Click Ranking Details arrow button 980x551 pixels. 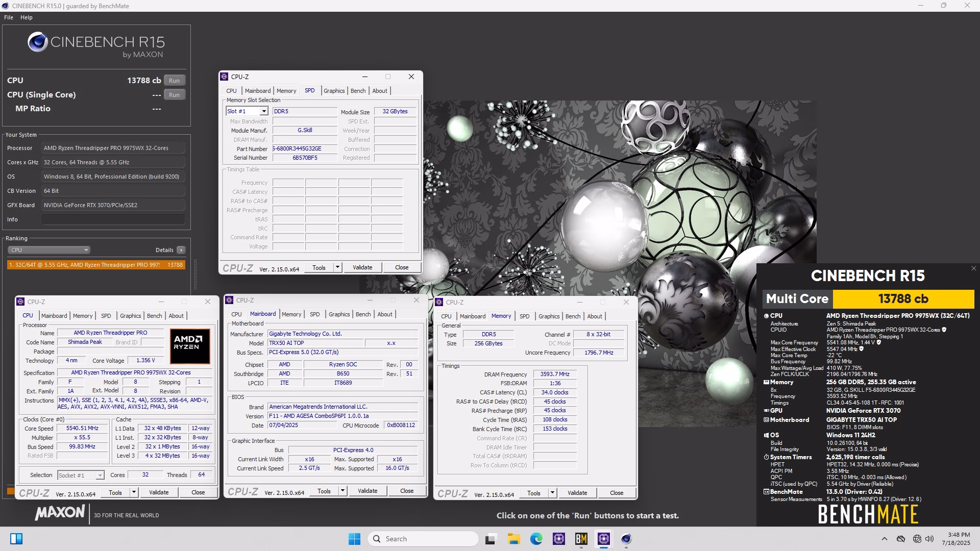pyautogui.click(x=181, y=250)
